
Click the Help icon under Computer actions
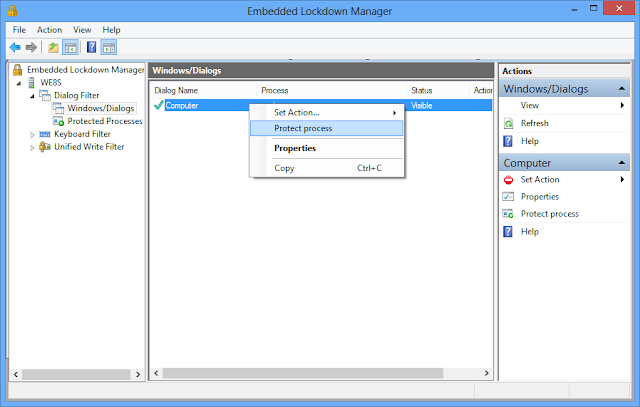point(508,232)
